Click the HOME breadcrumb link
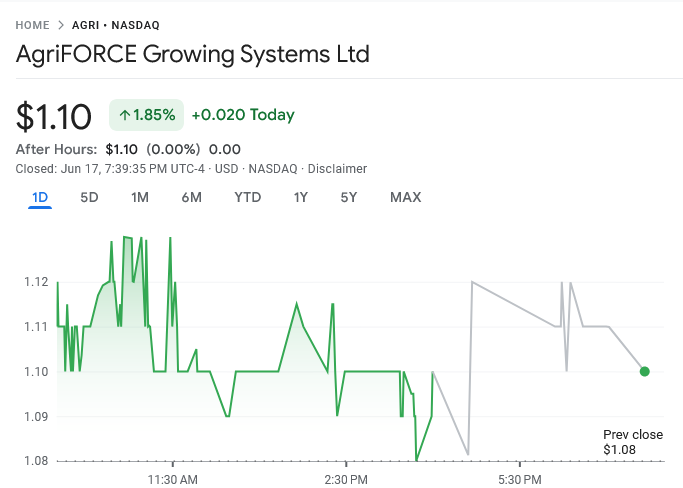The width and height of the screenshot is (683, 488). click(33, 25)
